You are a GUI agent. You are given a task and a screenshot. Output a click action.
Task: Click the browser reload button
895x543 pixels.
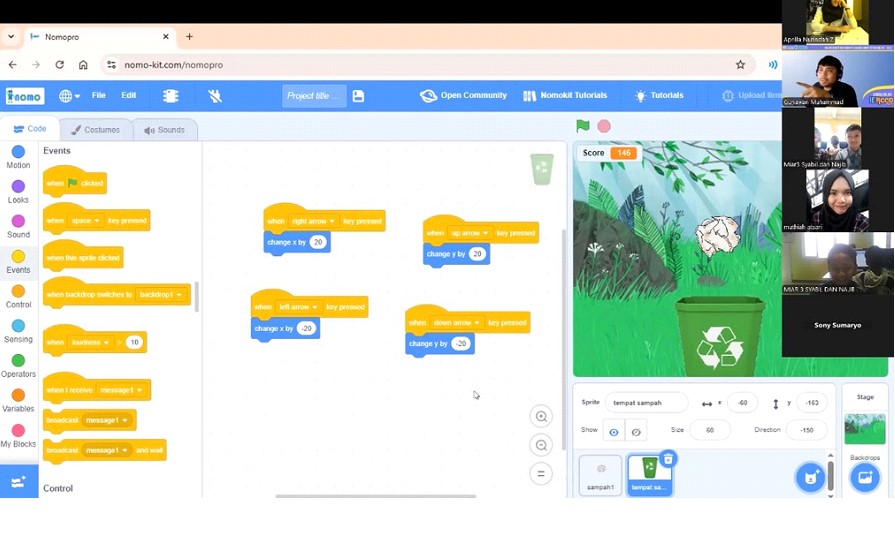tap(59, 65)
